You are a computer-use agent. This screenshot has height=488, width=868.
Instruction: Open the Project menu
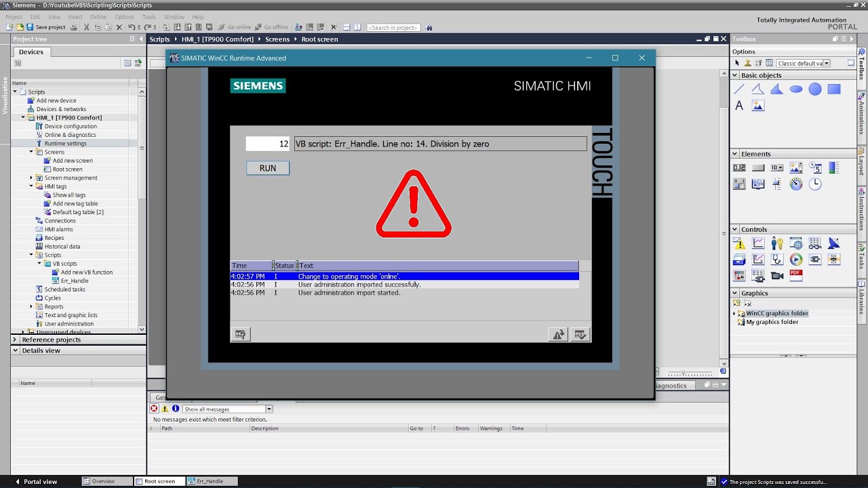tap(14, 17)
